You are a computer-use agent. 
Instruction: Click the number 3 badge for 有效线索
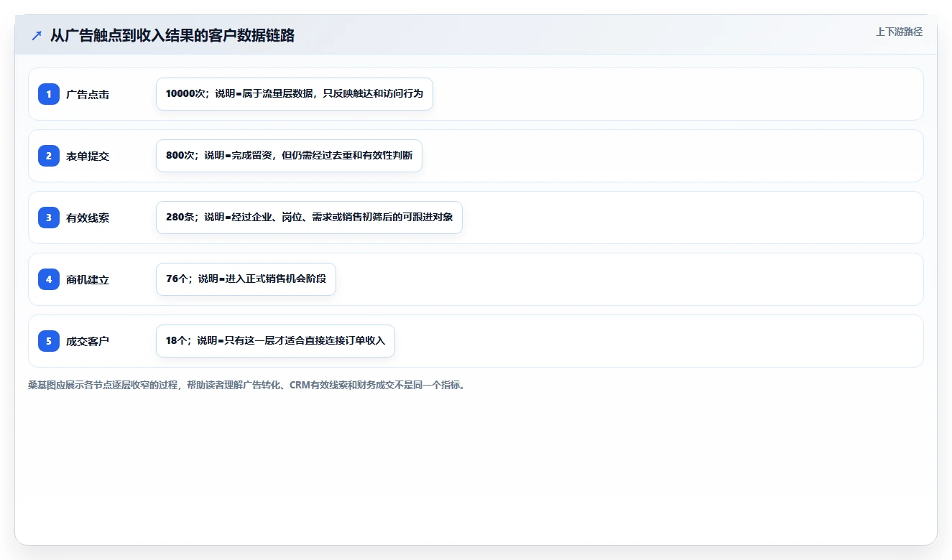click(49, 218)
